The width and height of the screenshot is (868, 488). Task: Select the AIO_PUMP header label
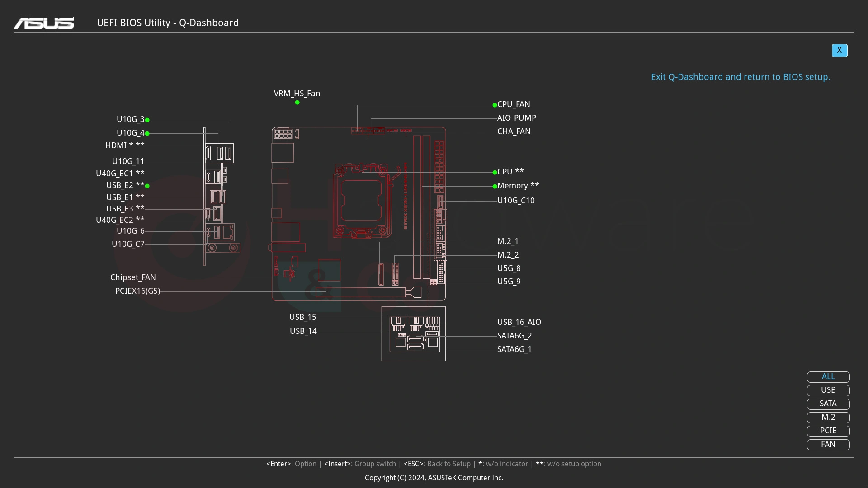click(517, 118)
